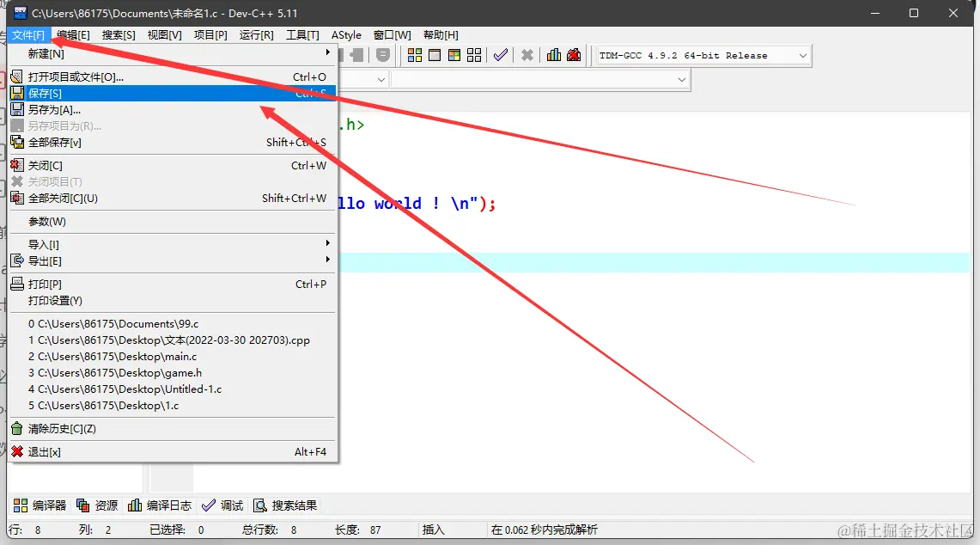Open recent file Documents\99.c
Image resolution: width=980 pixels, height=545 pixels.
pyautogui.click(x=172, y=323)
